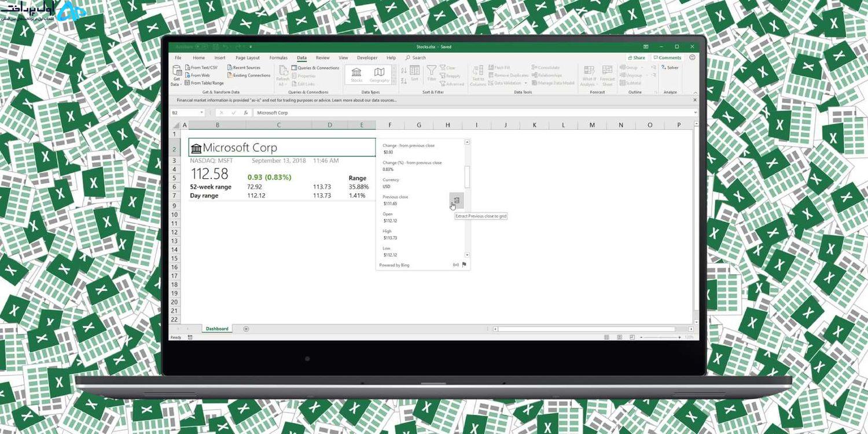Insert function using the fx button
This screenshot has height=434, width=868.
click(245, 113)
